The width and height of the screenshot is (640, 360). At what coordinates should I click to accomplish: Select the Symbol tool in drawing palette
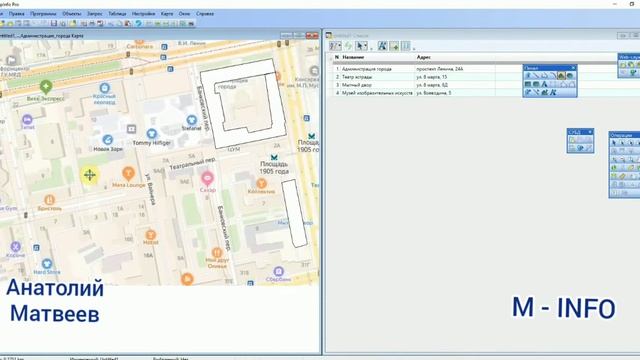point(528,76)
